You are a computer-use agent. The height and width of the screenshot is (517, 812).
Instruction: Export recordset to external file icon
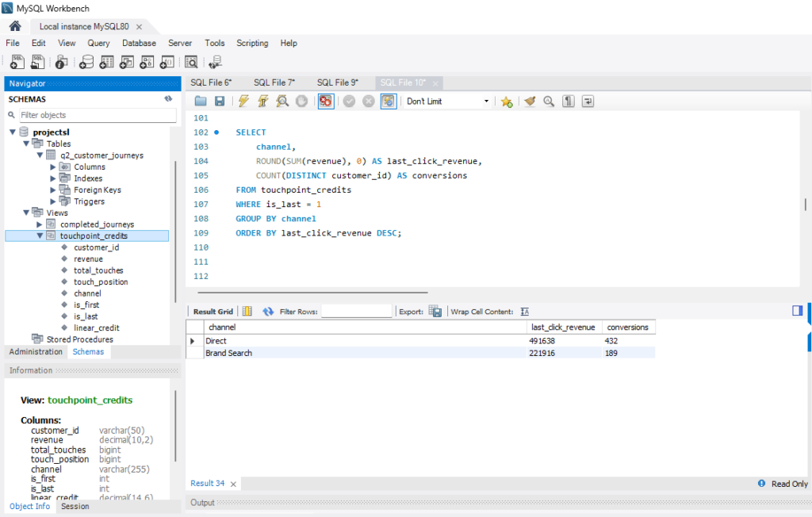[x=435, y=312]
